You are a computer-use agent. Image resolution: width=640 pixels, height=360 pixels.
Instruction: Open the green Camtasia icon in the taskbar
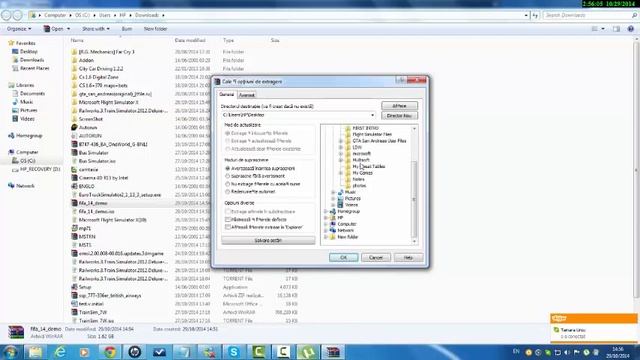[x=259, y=351]
